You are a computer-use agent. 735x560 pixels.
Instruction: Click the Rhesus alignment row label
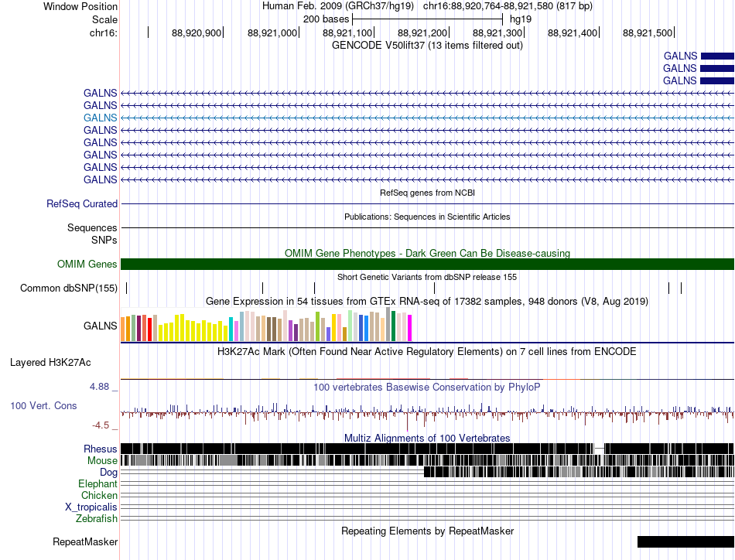click(x=101, y=449)
